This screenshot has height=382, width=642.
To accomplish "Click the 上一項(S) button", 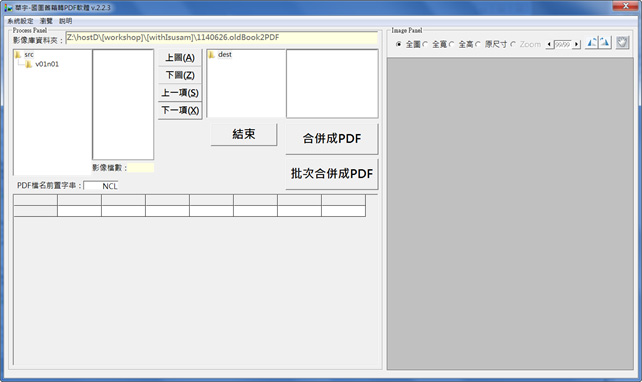I will (x=180, y=93).
